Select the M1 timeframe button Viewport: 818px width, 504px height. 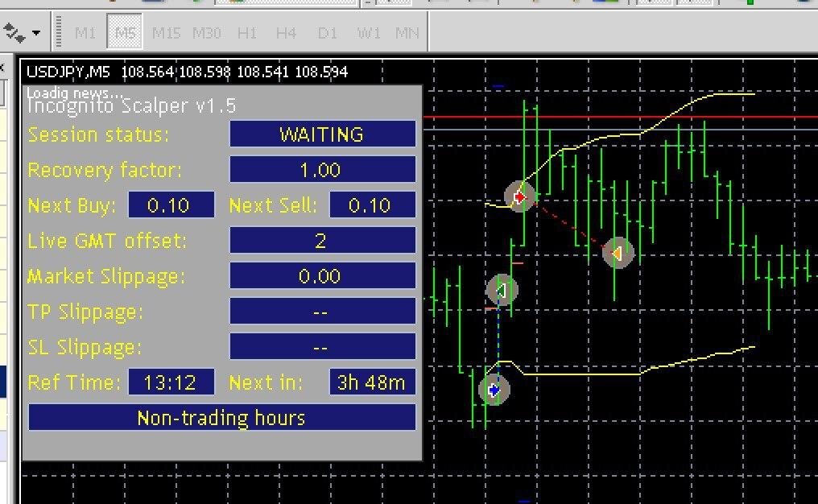pos(85,33)
